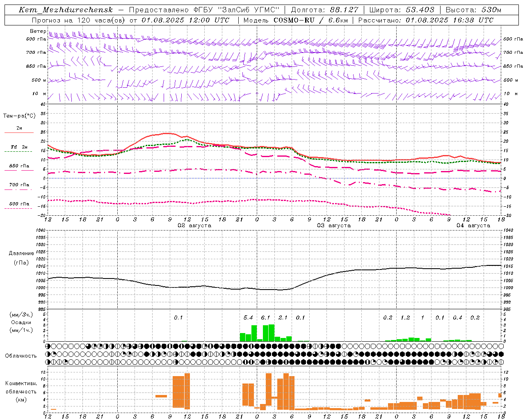Click the model name COSMO-RU
Screen dimensions: 525x420
pyautogui.click(x=294, y=20)
